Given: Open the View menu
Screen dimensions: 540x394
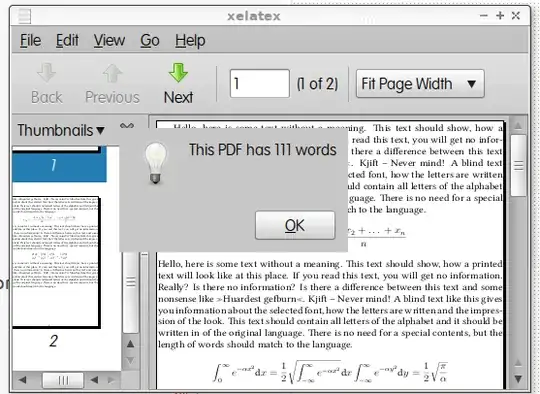Looking at the screenshot, I should pos(109,41).
